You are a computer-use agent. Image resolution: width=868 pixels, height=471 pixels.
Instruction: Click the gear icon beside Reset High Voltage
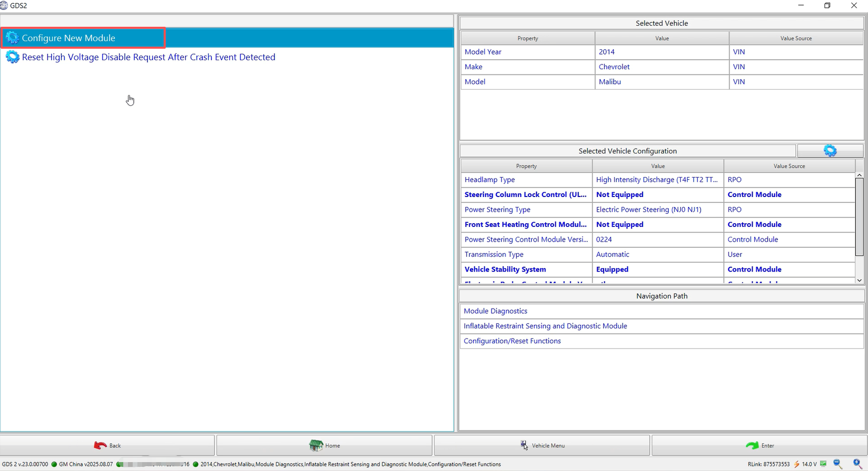(x=13, y=57)
